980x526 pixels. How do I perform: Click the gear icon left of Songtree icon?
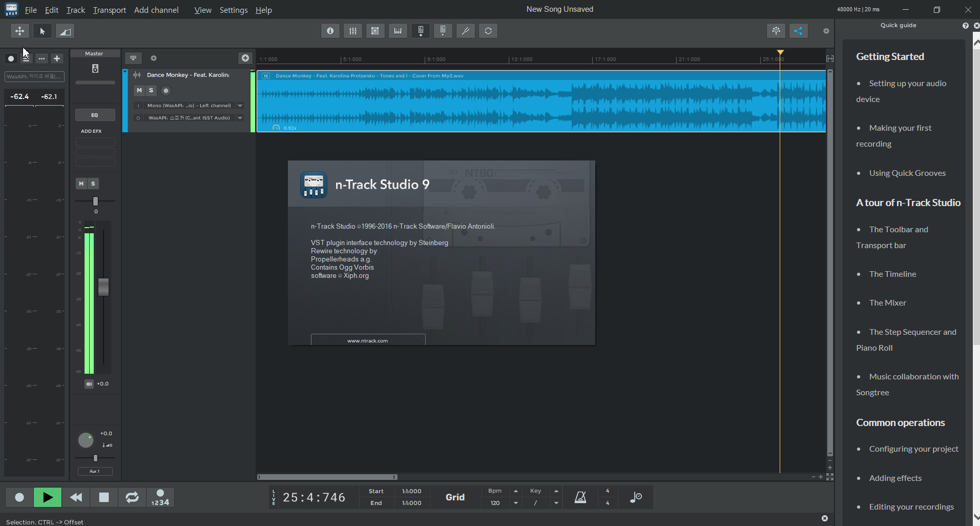click(776, 31)
